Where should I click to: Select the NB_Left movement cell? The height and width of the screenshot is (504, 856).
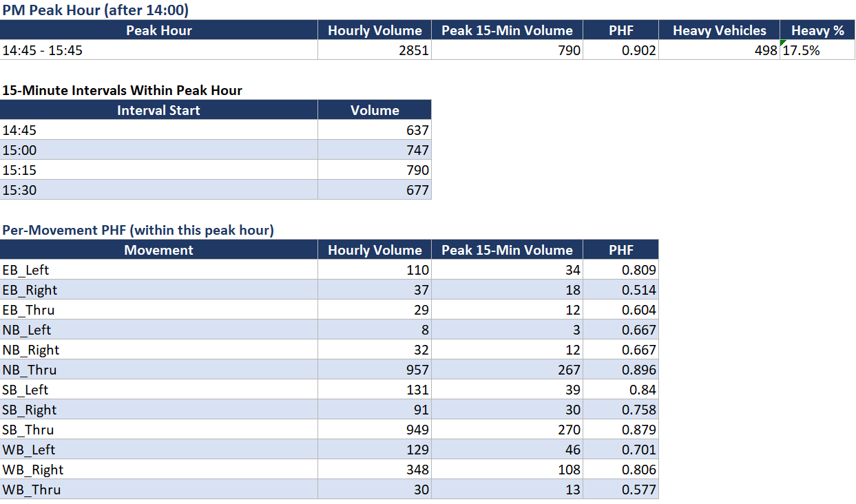click(x=159, y=330)
